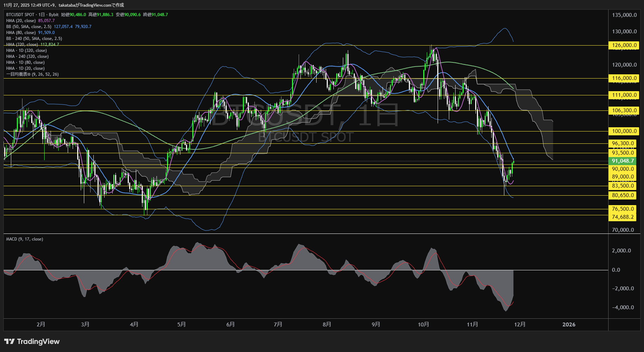
Task: Select the BTCUSDT SPOT symbol title
Action: 20,15
